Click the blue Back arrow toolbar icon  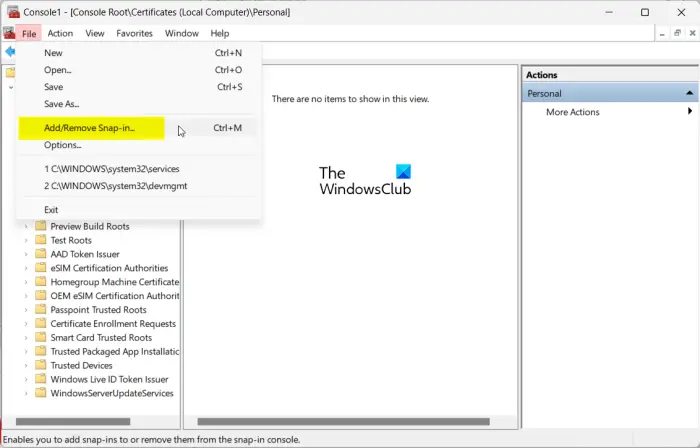click(x=10, y=51)
